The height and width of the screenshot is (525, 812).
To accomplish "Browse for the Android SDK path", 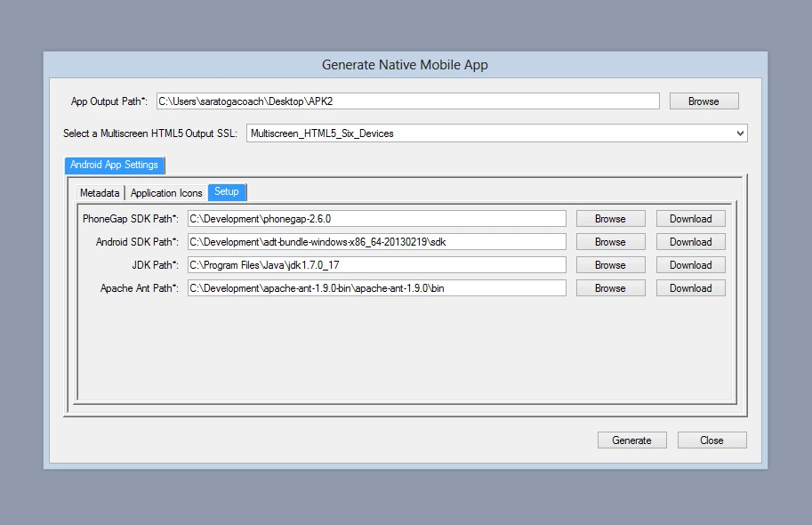I will pyautogui.click(x=610, y=241).
